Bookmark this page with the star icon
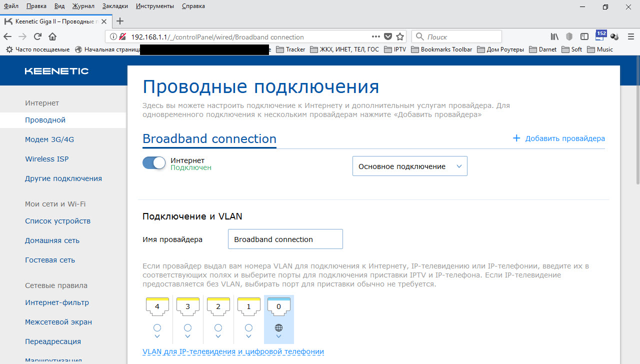This screenshot has width=640, height=364. [x=400, y=36]
